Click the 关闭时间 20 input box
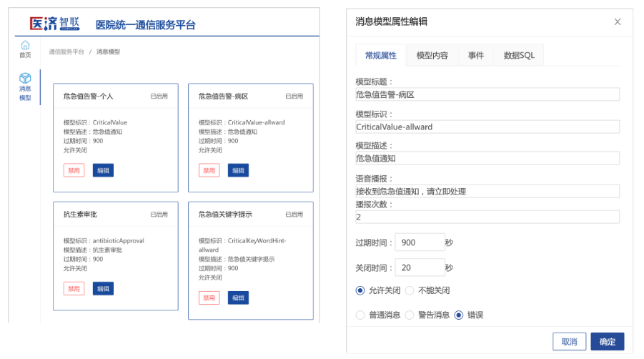644x359 pixels. click(x=420, y=267)
